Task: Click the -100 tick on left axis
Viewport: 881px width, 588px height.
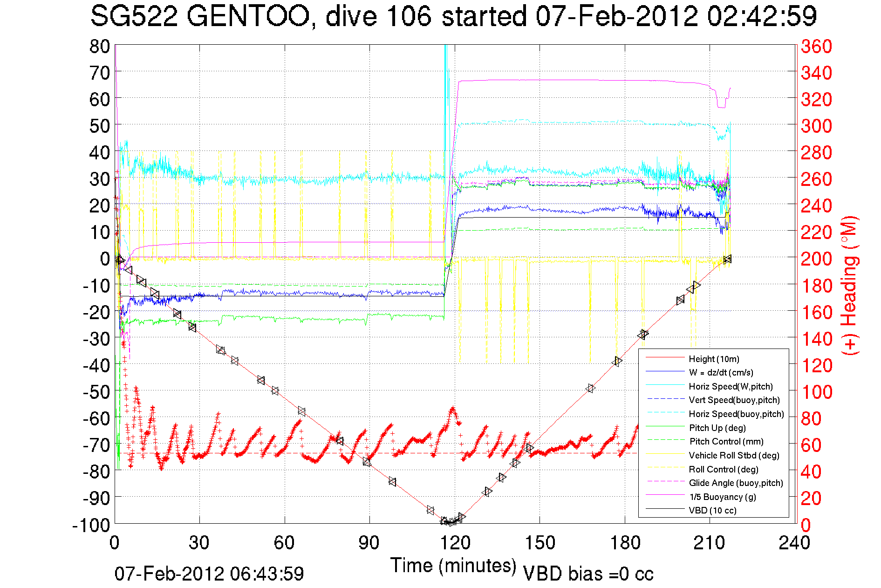Action: click(x=91, y=525)
